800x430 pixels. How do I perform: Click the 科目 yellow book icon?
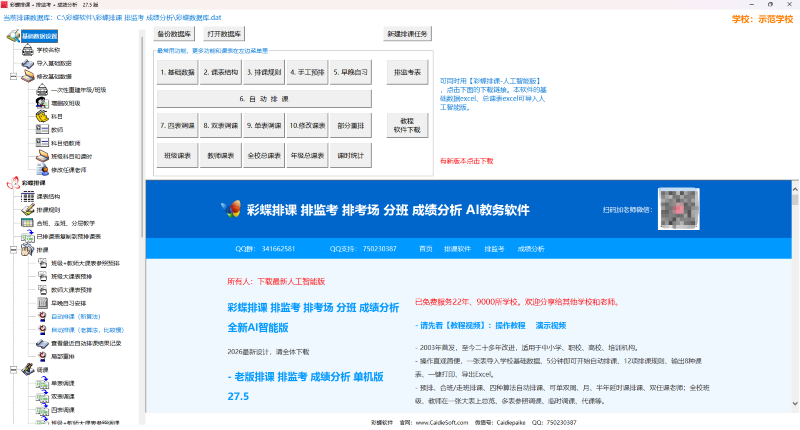(x=42, y=116)
